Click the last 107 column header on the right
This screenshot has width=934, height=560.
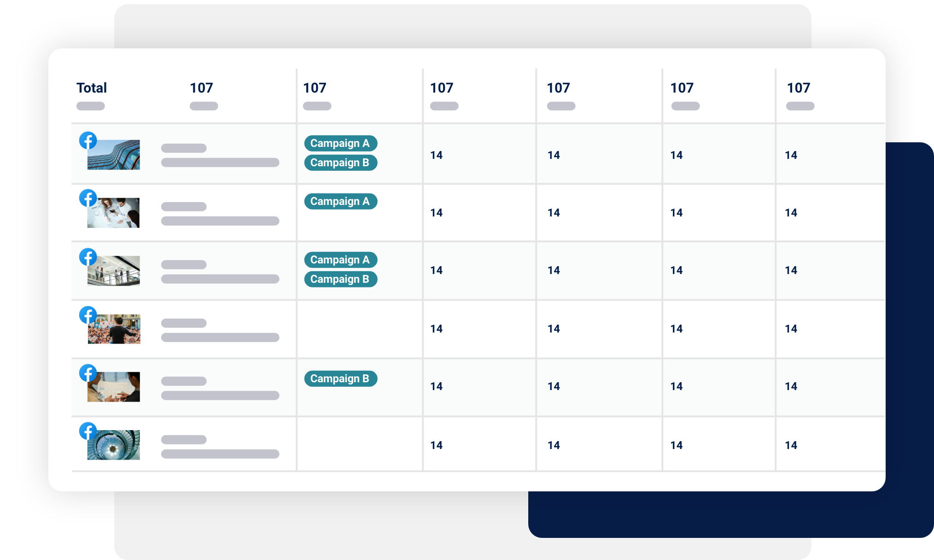(x=798, y=88)
